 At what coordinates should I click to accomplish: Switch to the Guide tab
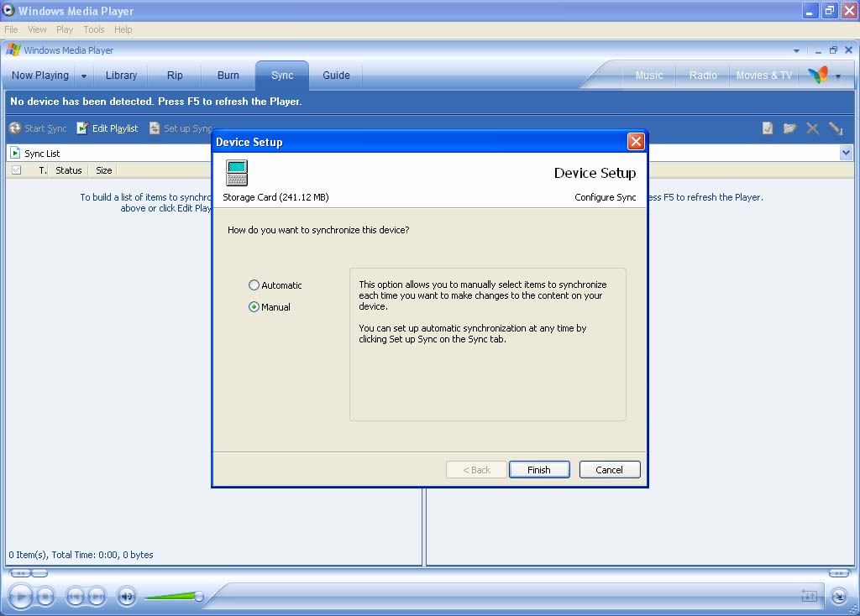(x=336, y=75)
